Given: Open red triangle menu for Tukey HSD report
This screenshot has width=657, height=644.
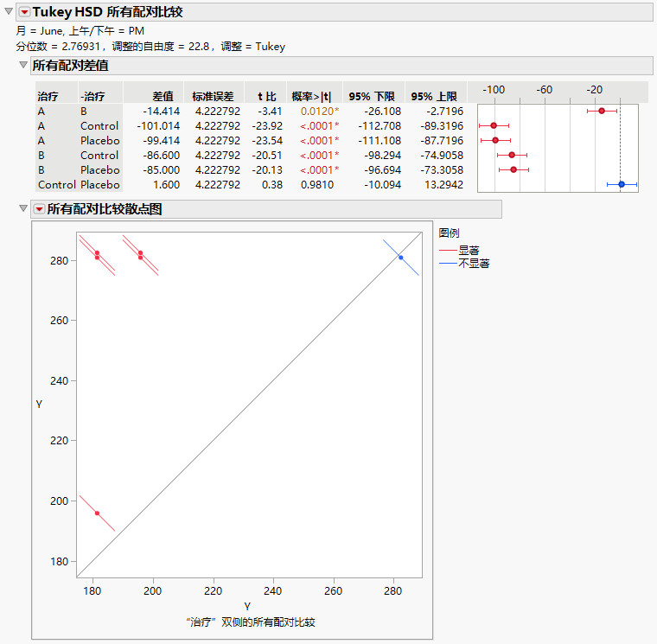Looking at the screenshot, I should [25, 12].
